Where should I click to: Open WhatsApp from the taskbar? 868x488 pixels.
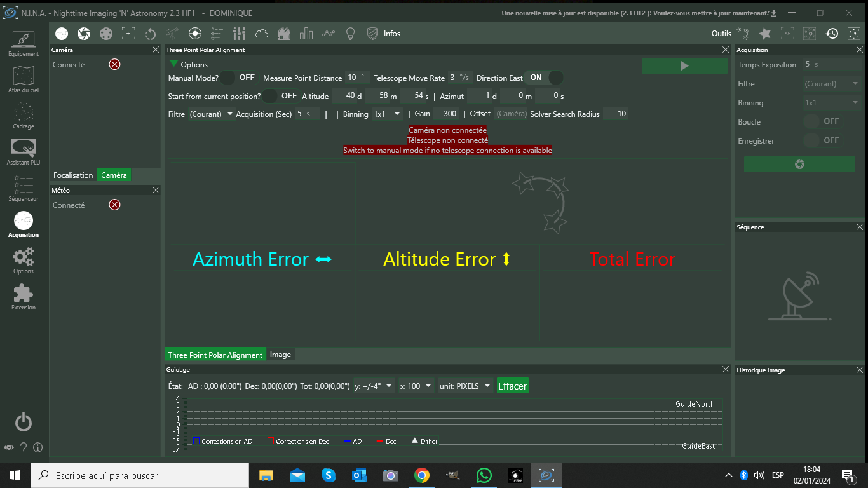point(484,475)
